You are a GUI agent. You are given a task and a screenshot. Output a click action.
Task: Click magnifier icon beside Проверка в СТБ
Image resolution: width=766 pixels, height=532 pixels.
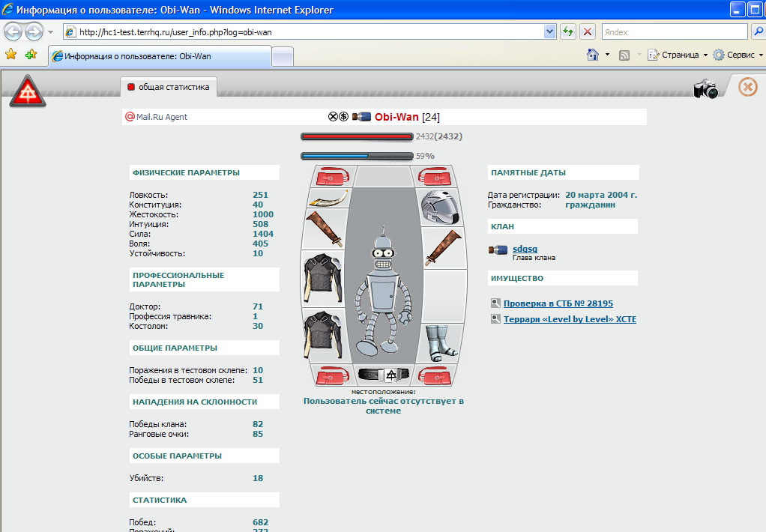pyautogui.click(x=495, y=303)
